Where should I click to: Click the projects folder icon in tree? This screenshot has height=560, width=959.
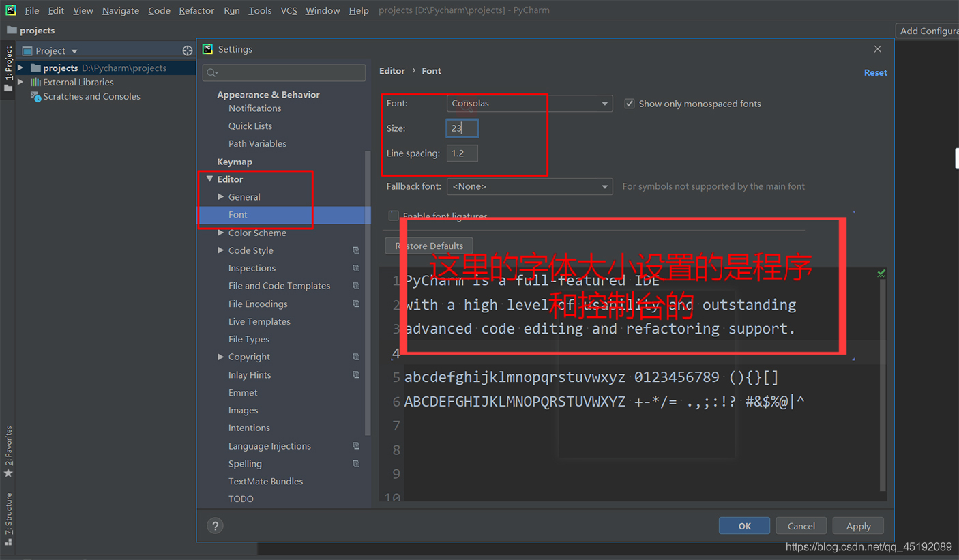[35, 68]
